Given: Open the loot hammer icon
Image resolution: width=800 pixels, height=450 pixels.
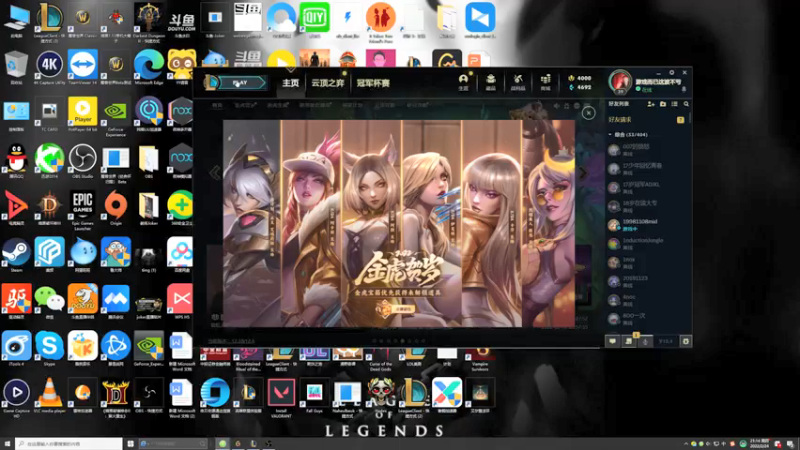Looking at the screenshot, I should click(518, 82).
